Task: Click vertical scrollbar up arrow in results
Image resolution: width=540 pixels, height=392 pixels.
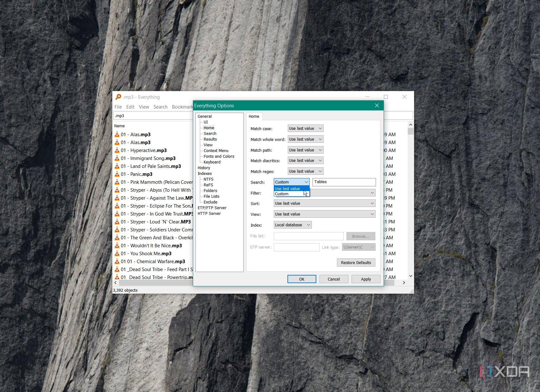Action: [411, 125]
